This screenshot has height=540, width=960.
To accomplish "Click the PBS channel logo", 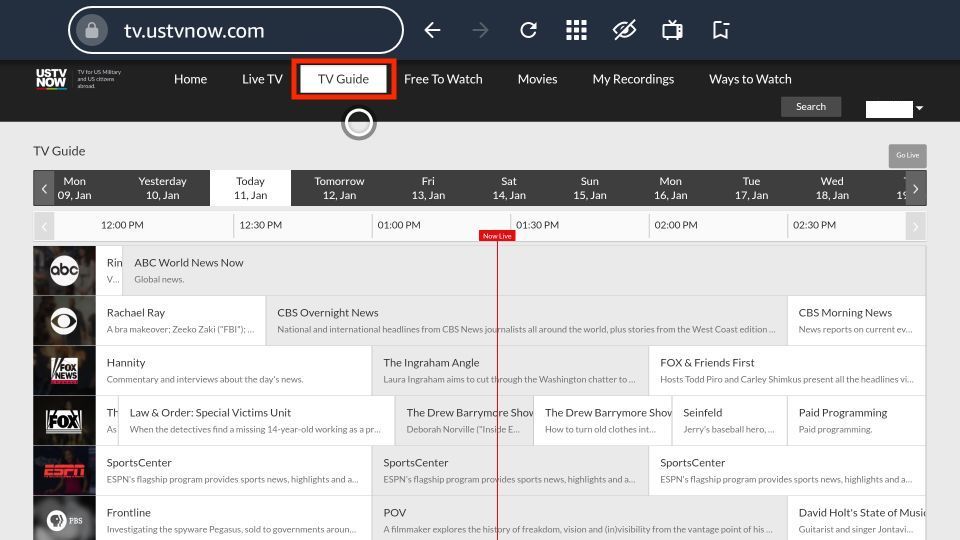I will click(x=64, y=519).
